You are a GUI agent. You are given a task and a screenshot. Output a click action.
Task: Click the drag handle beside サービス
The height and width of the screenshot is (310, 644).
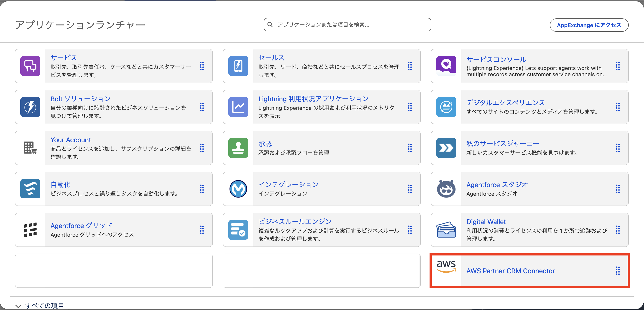202,66
